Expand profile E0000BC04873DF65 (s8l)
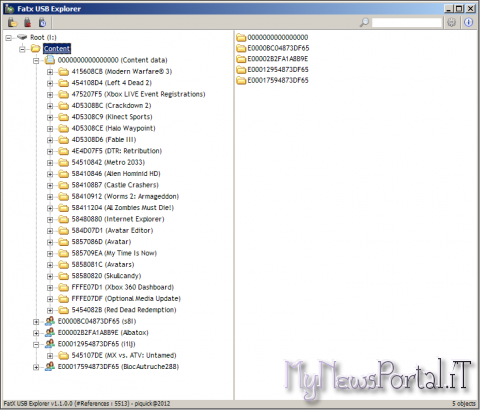Viewport: 480px width, 410px height. click(x=36, y=322)
